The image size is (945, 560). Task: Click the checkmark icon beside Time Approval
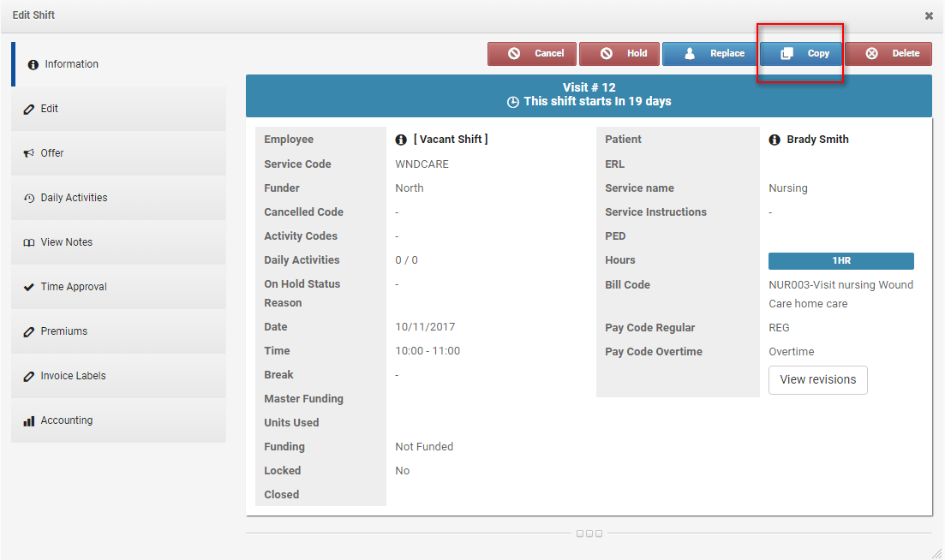(x=29, y=287)
